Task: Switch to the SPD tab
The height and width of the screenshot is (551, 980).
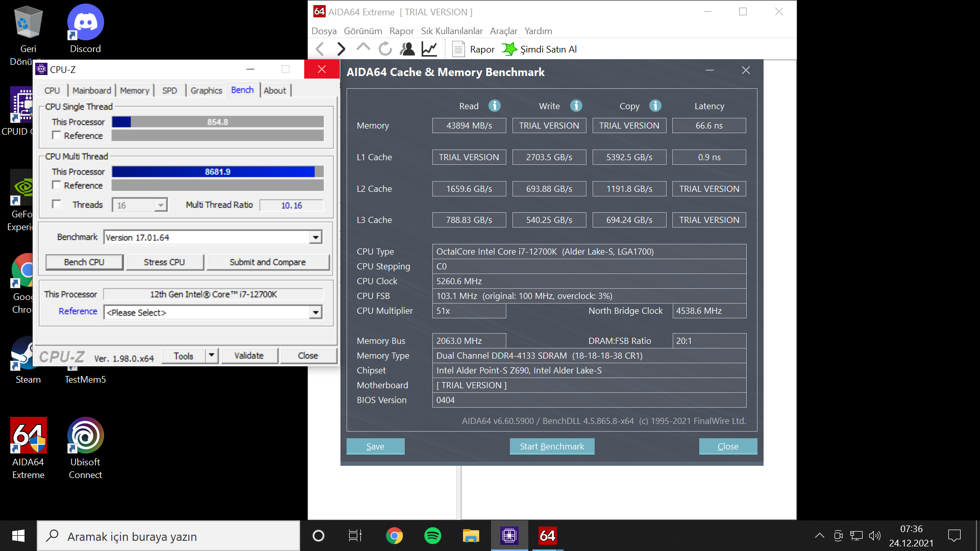Action: pos(169,90)
